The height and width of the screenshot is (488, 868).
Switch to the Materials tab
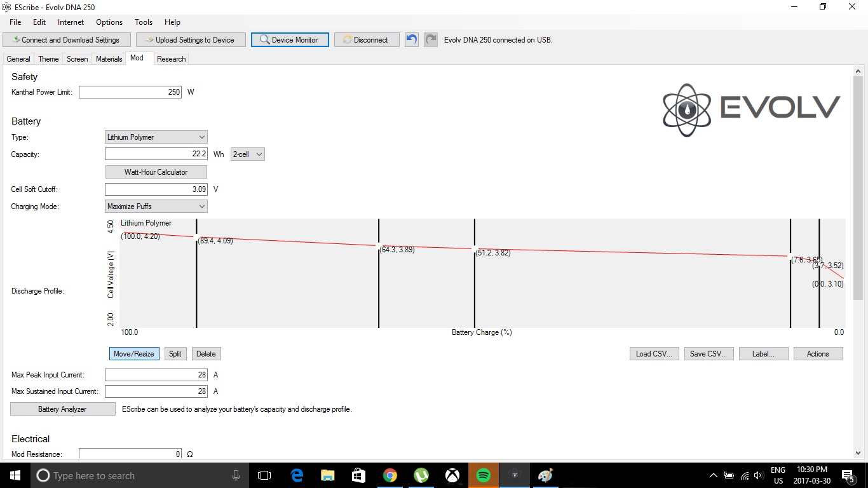pyautogui.click(x=109, y=59)
